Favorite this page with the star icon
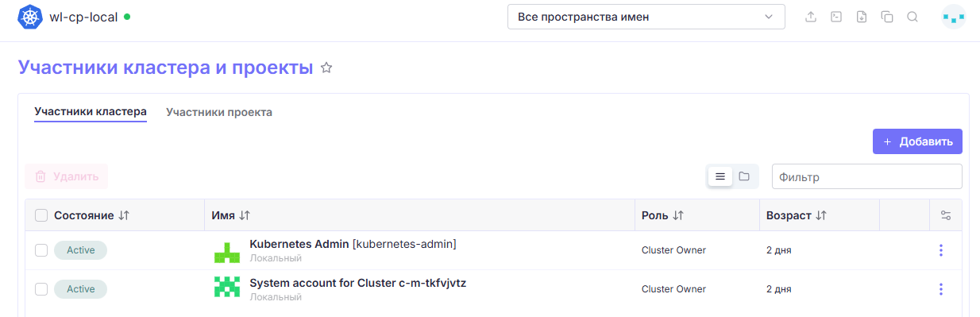Image resolution: width=980 pixels, height=317 pixels. click(x=326, y=68)
